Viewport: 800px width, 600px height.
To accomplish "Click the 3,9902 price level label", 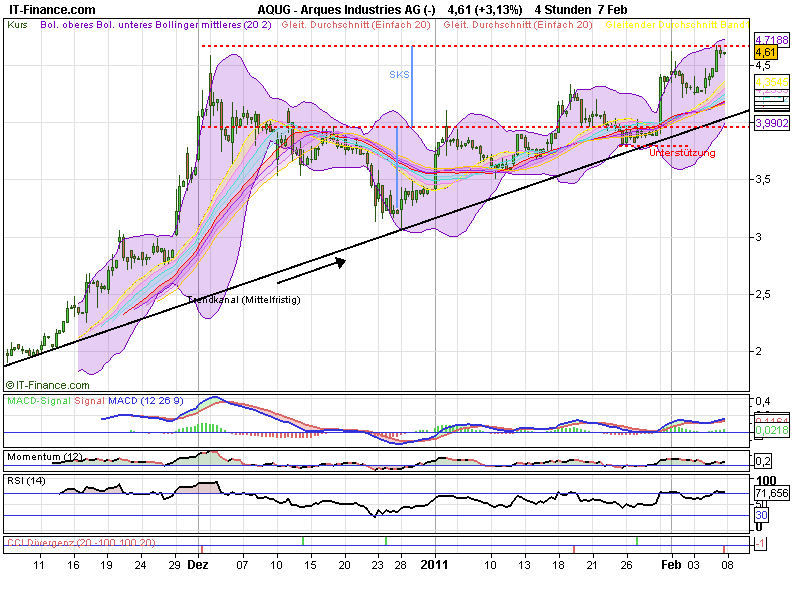I will (x=770, y=122).
